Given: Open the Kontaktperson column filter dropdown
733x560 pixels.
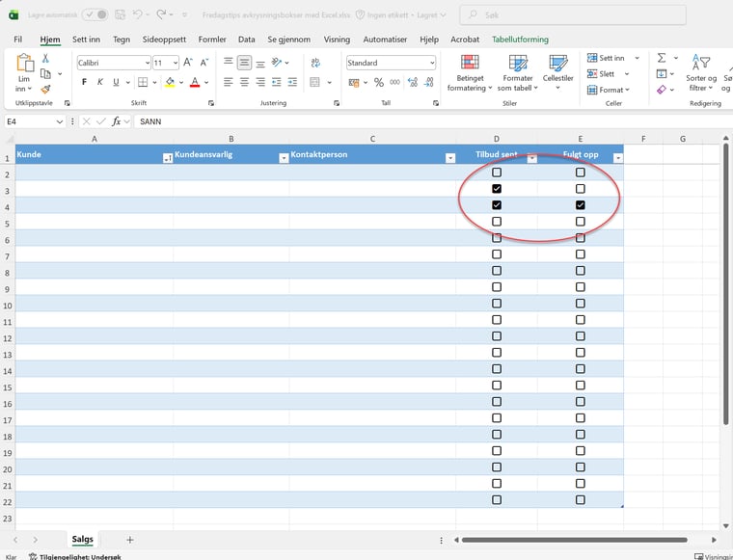Looking at the screenshot, I should [x=450, y=158].
